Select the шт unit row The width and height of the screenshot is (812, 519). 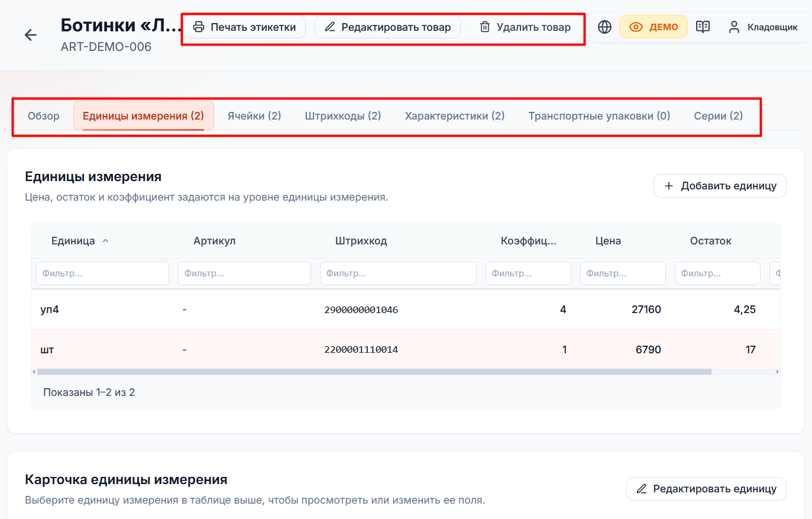406,349
